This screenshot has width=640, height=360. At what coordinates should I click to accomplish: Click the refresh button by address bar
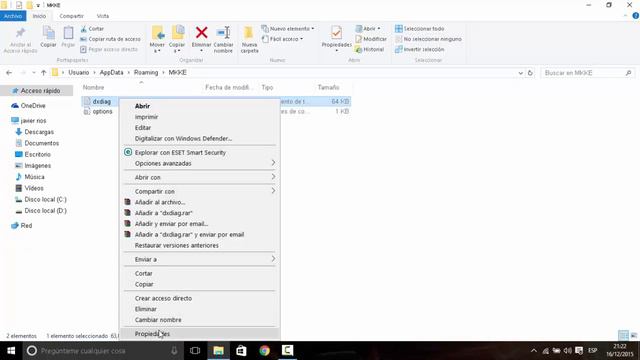tap(530, 73)
